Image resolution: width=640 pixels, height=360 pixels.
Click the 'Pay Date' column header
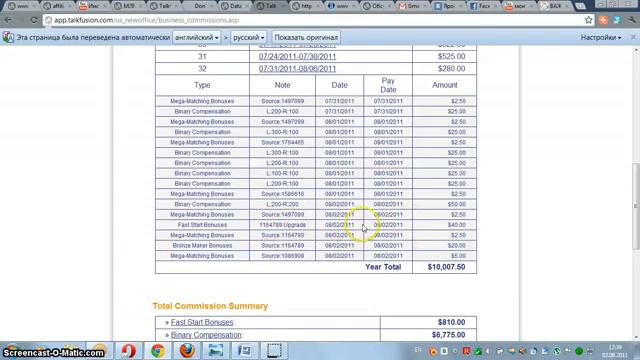388,85
